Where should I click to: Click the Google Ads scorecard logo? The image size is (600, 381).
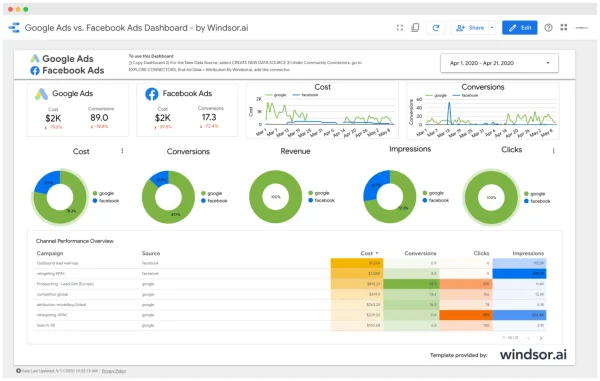coord(41,94)
